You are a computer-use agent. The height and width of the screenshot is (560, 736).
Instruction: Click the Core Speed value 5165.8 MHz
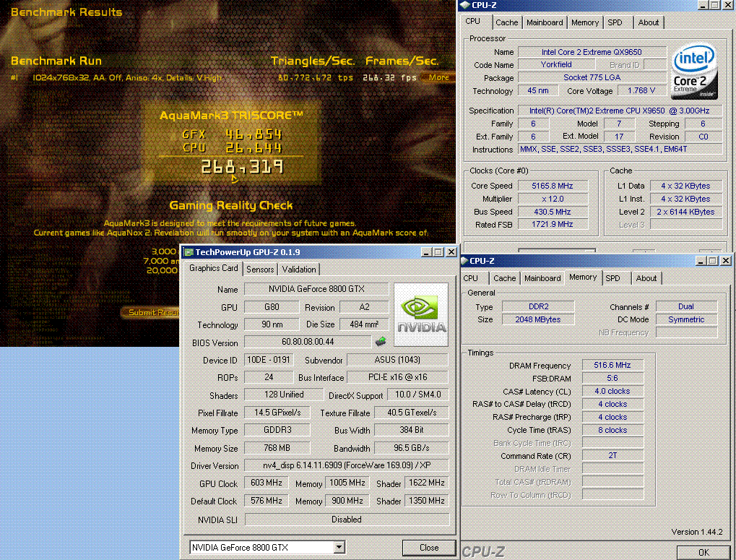(x=553, y=186)
